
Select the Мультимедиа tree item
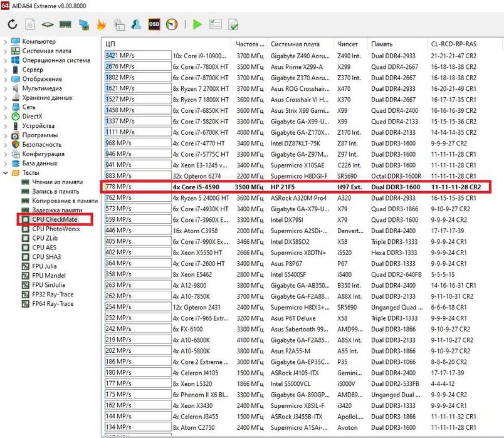tap(42, 88)
